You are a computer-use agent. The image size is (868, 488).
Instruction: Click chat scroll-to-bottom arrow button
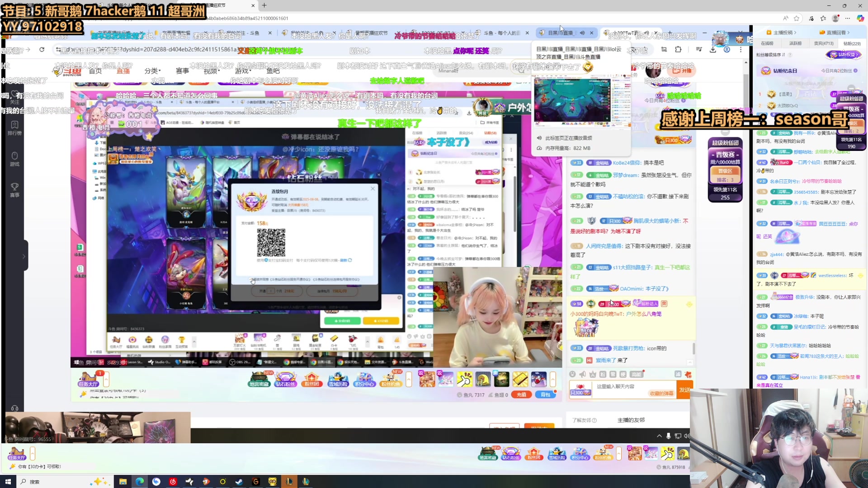690,362
